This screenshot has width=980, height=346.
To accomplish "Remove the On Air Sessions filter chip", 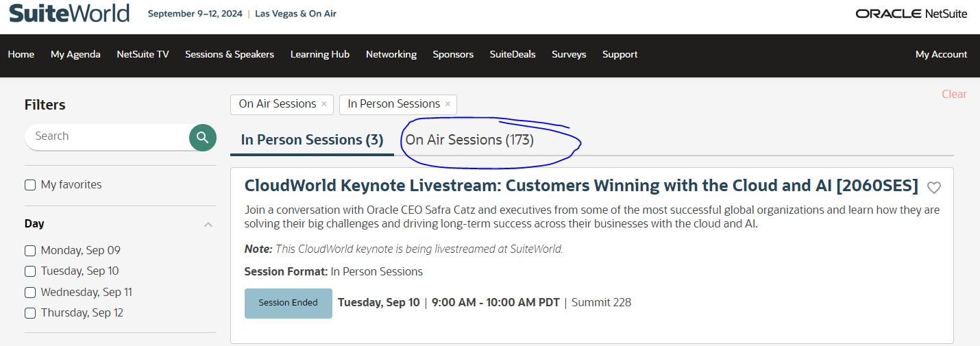I will 323,104.
